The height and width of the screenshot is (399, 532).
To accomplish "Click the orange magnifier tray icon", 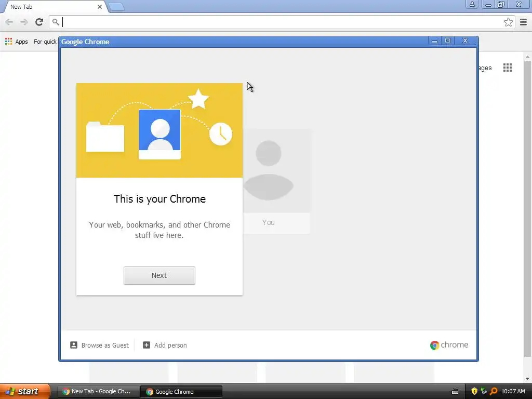I will coord(494,391).
